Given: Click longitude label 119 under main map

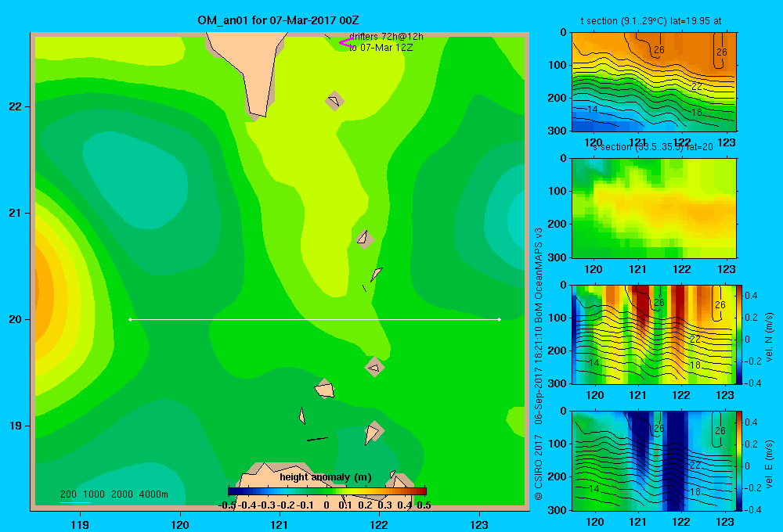Looking at the screenshot, I should (80, 524).
